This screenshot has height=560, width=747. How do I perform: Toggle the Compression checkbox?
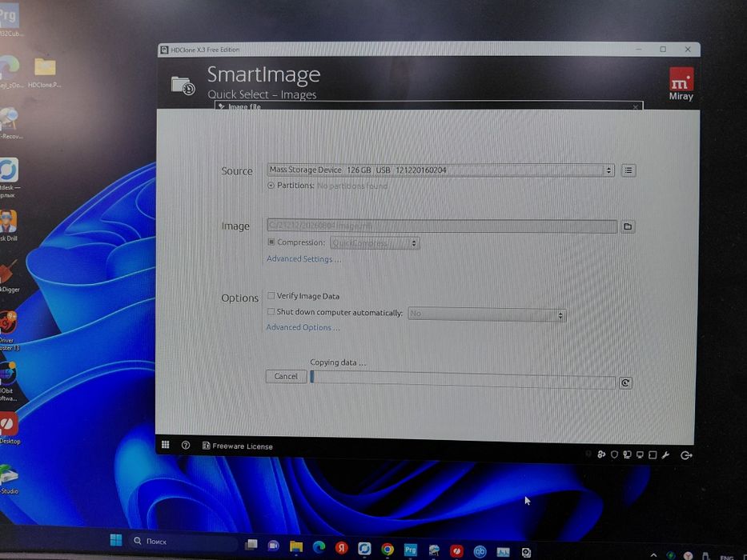point(271,242)
